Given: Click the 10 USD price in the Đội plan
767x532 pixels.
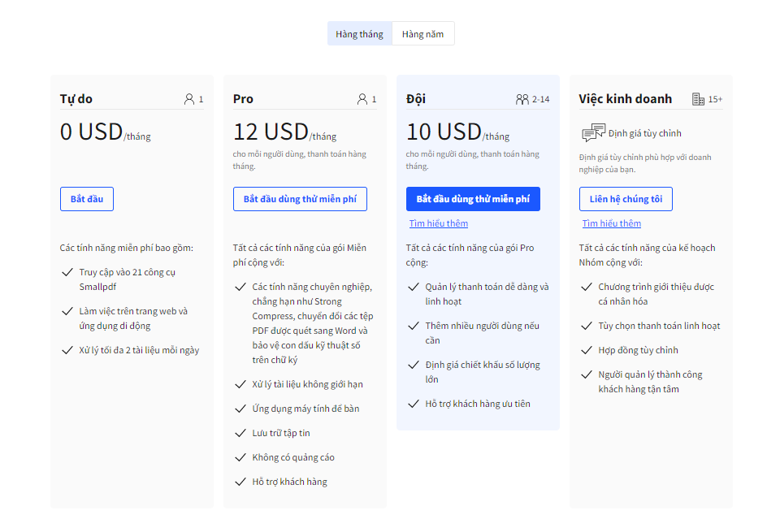Looking at the screenshot, I should tap(444, 132).
